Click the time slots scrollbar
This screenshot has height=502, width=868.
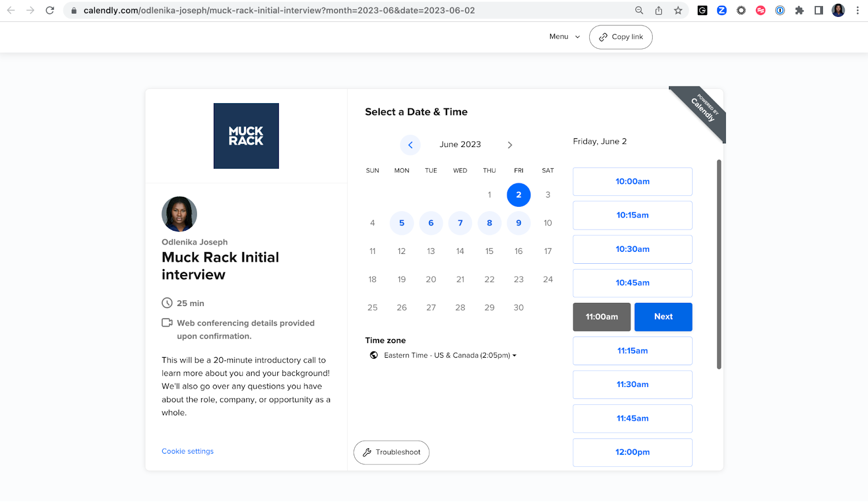coord(719,264)
